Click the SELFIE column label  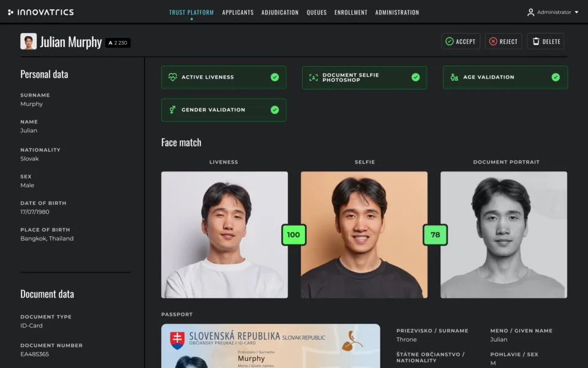coord(365,162)
